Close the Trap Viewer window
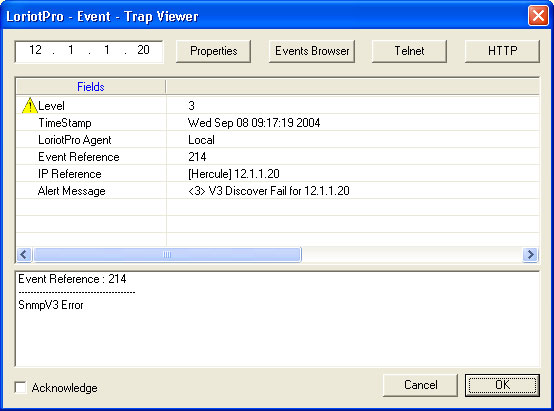 coord(538,16)
